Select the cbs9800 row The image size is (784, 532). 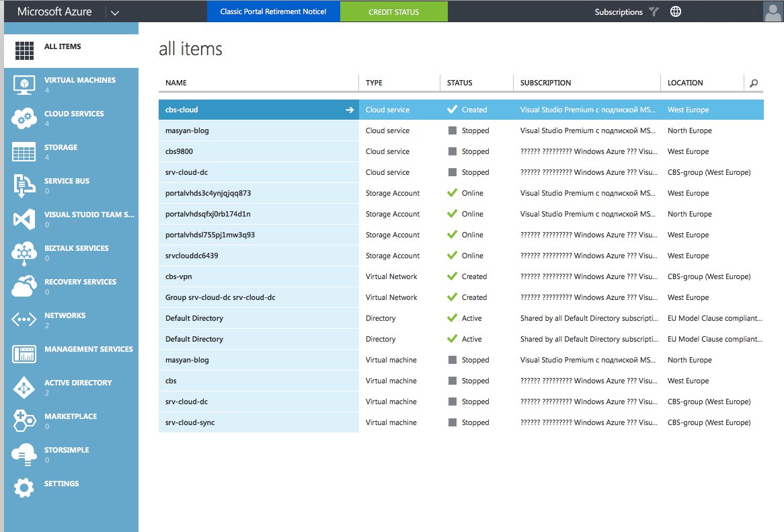coord(461,151)
